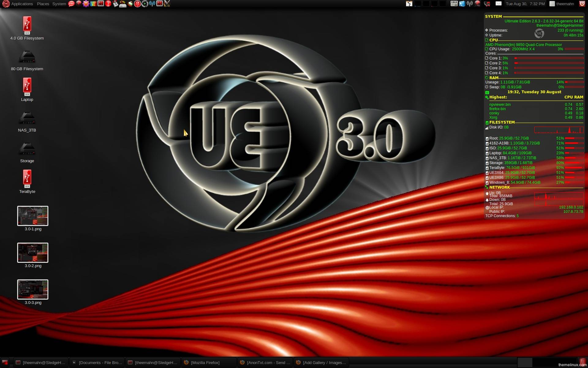This screenshot has height=368, width=588.
Task: Click the red help question mark icon
Action: pyautogui.click(x=108, y=4)
